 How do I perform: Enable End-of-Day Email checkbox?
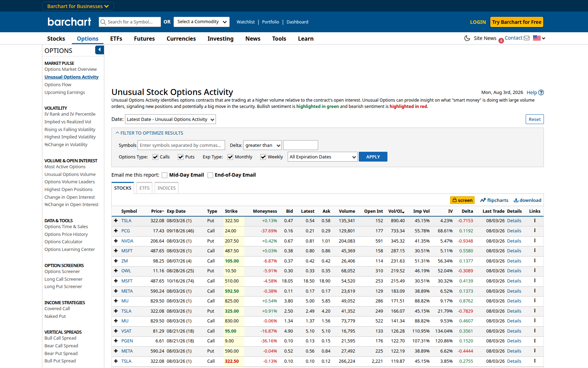click(x=210, y=175)
